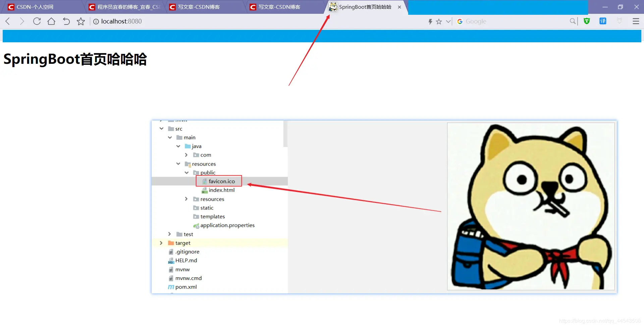
Task: Expand the com package chevron
Action: tap(186, 155)
